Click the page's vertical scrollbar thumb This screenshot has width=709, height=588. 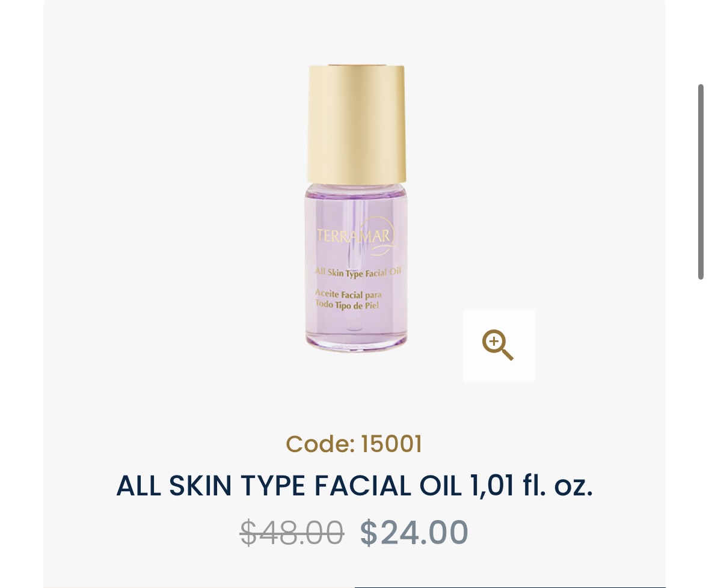(701, 182)
